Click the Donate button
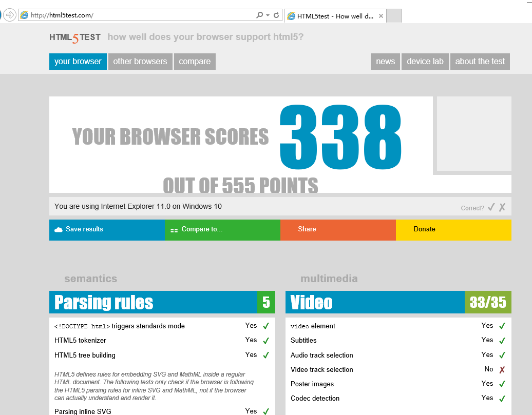 (x=453, y=230)
